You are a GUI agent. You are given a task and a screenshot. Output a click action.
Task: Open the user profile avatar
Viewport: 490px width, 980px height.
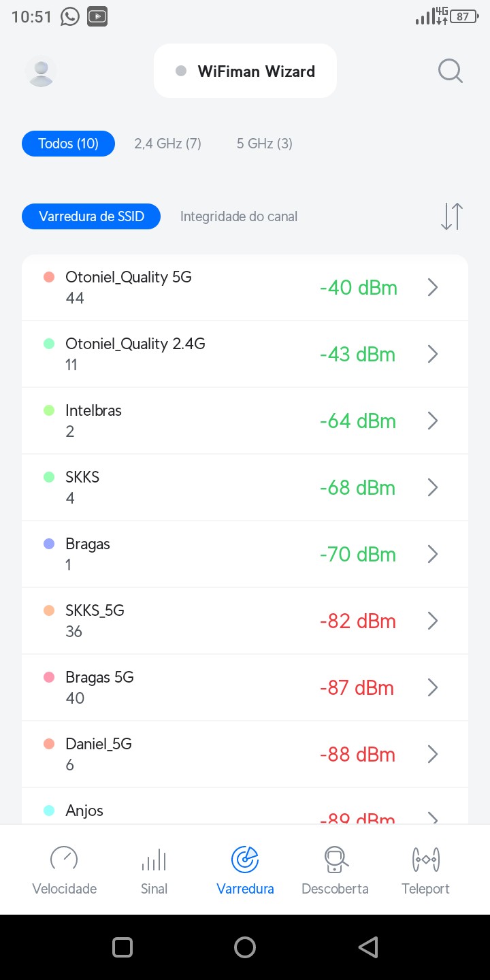41,71
